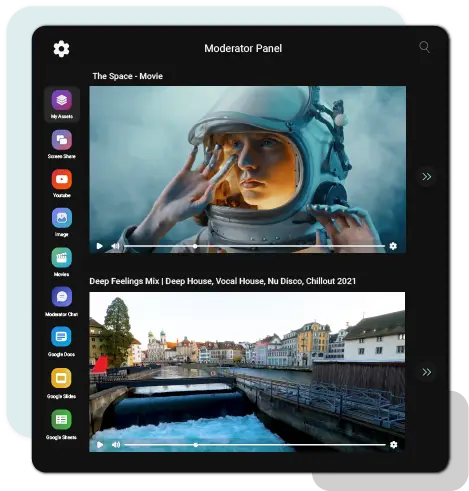
Task: Expand The Space movie with double chevron
Action: pyautogui.click(x=427, y=177)
